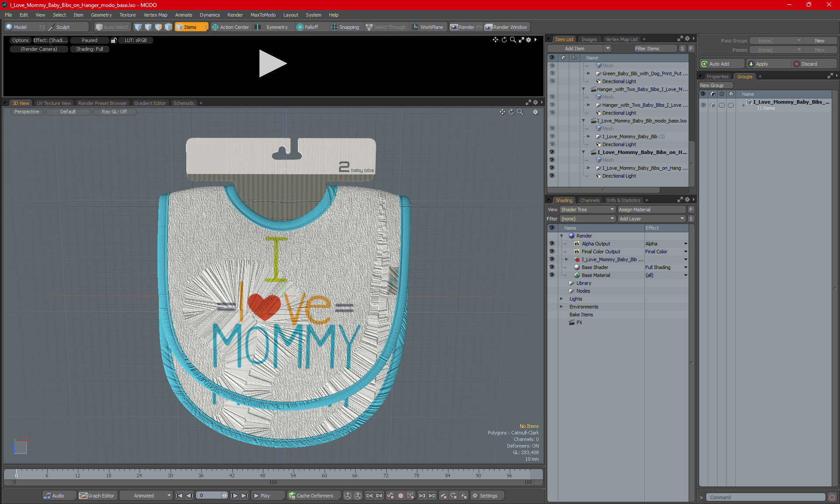This screenshot has width=840, height=504.
Task: Open the Shader Tree view dropdown
Action: coord(588,210)
